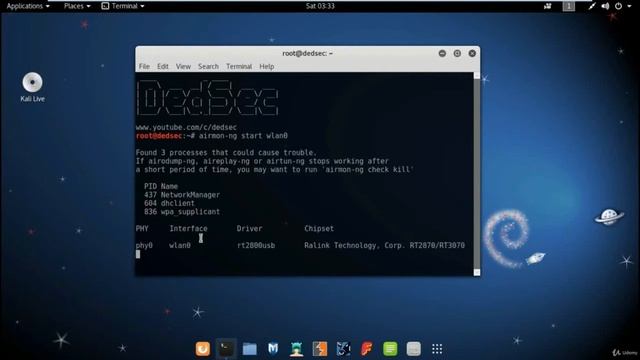Viewport: 640px width, 360px height.
Task: Launch Metasploit from the dock
Action: (x=273, y=349)
